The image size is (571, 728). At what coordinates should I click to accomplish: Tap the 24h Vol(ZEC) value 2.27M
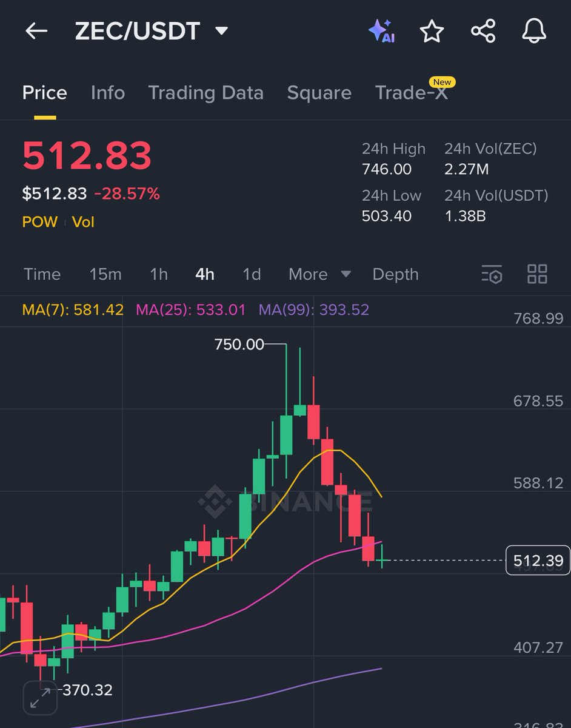click(x=467, y=169)
